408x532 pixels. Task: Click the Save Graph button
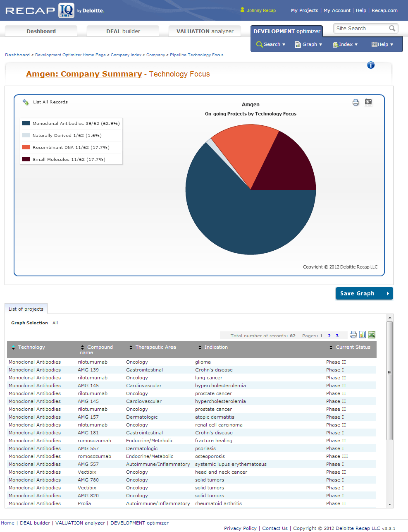(364, 293)
